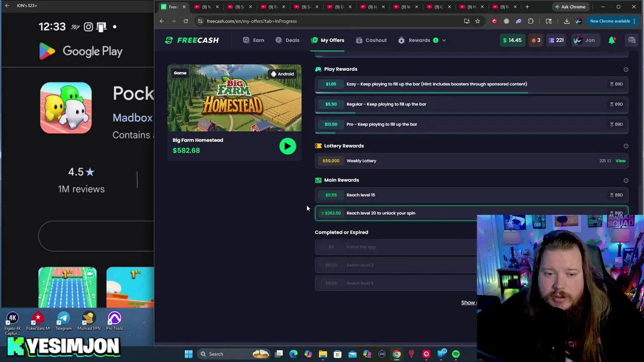Open the Freecash logo home link

(x=192, y=40)
